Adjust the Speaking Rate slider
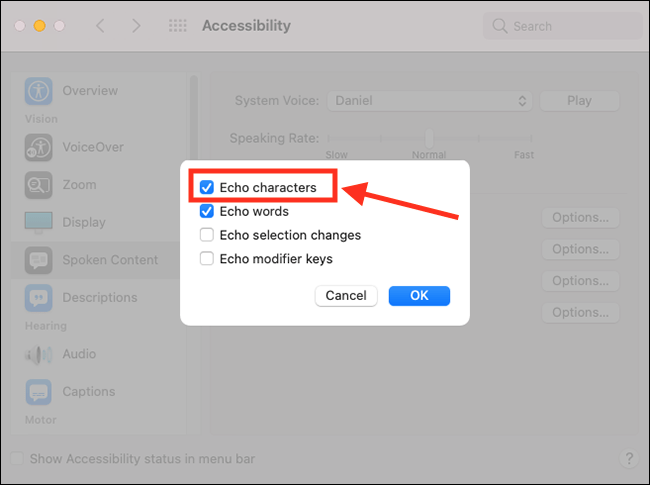Image resolution: width=650 pixels, height=485 pixels. [429, 138]
